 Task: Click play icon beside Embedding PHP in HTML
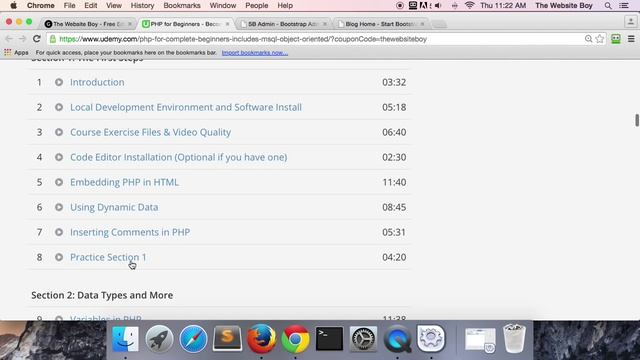coord(59,182)
